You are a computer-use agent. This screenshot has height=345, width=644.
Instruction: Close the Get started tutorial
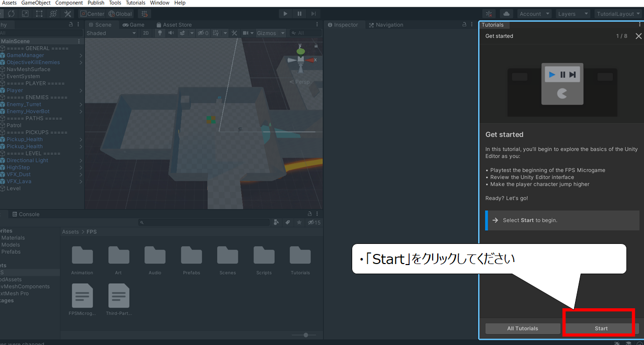click(638, 36)
